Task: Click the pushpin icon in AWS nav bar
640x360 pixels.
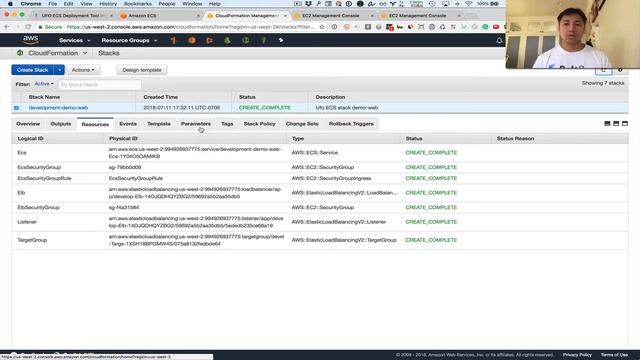Action: pyautogui.click(x=281, y=40)
